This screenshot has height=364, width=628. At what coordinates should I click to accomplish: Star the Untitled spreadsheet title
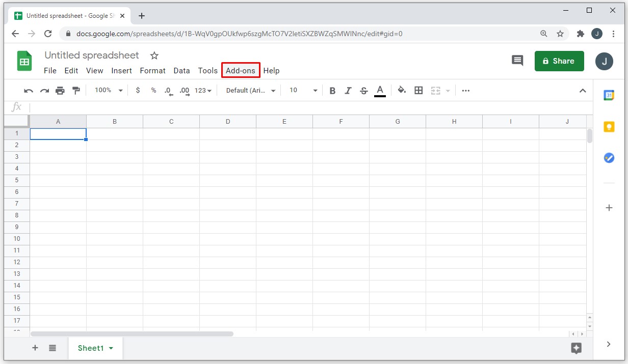tap(154, 55)
